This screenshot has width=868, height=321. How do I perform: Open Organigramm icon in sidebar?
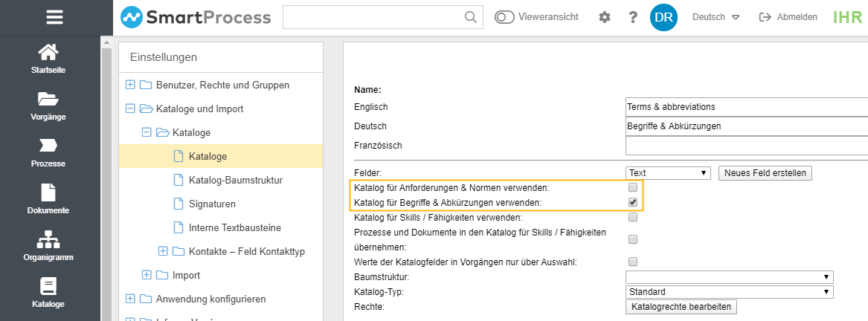click(x=48, y=240)
